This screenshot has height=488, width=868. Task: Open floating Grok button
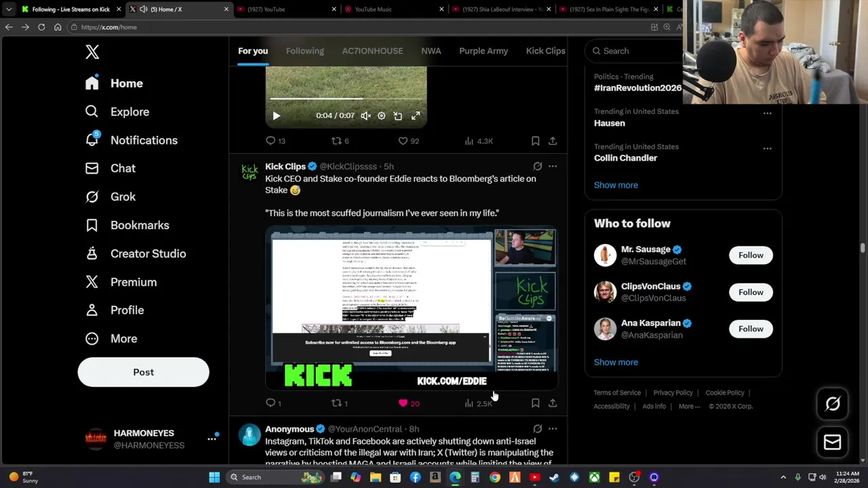(833, 404)
